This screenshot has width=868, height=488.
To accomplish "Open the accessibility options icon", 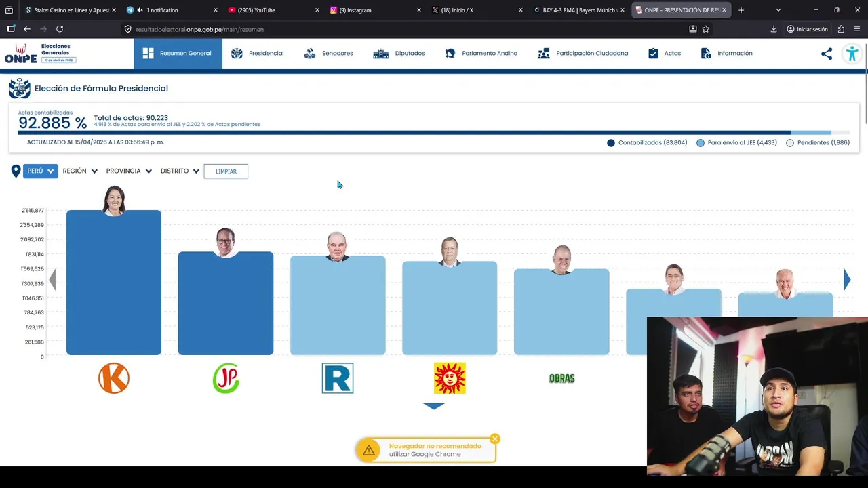I will 852,54.
